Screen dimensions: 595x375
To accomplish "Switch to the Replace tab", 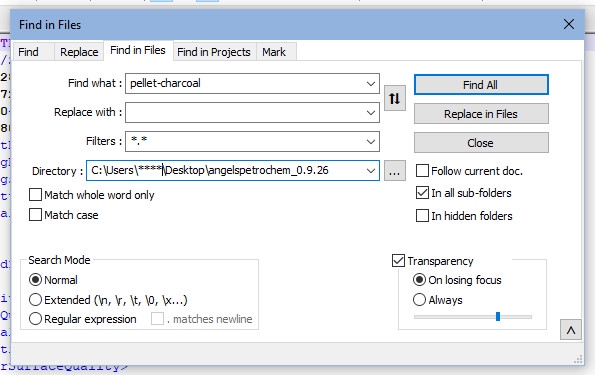I will coord(79,52).
